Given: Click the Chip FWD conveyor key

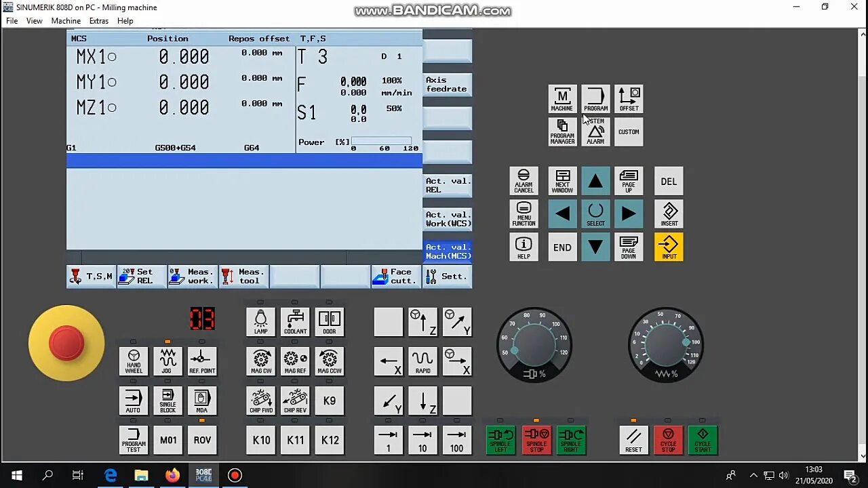Looking at the screenshot, I should (x=261, y=401).
